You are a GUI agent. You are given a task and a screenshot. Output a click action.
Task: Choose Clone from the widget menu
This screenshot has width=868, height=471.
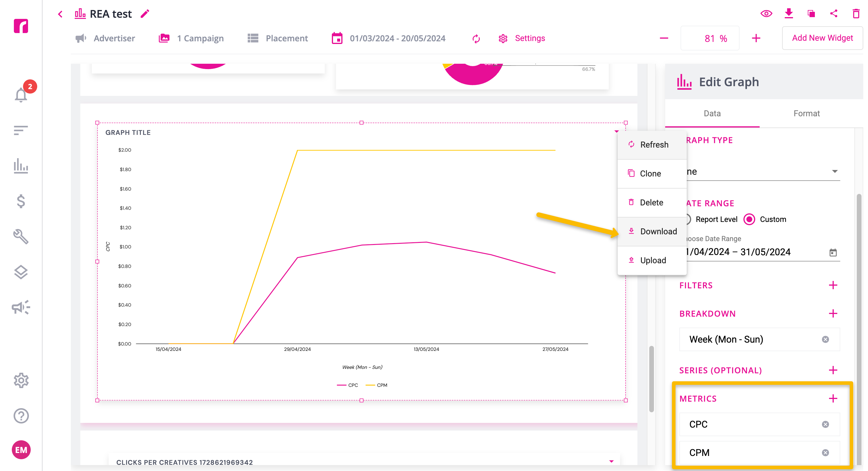(x=652, y=174)
